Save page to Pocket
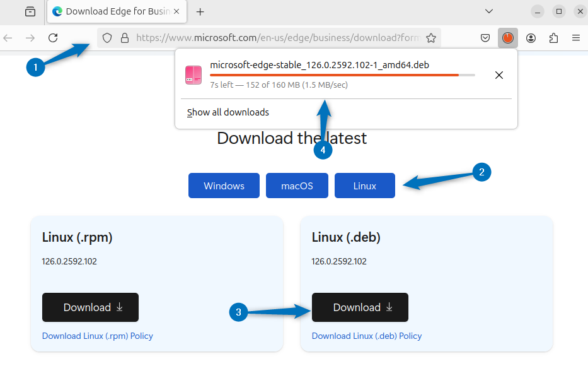 click(x=485, y=38)
